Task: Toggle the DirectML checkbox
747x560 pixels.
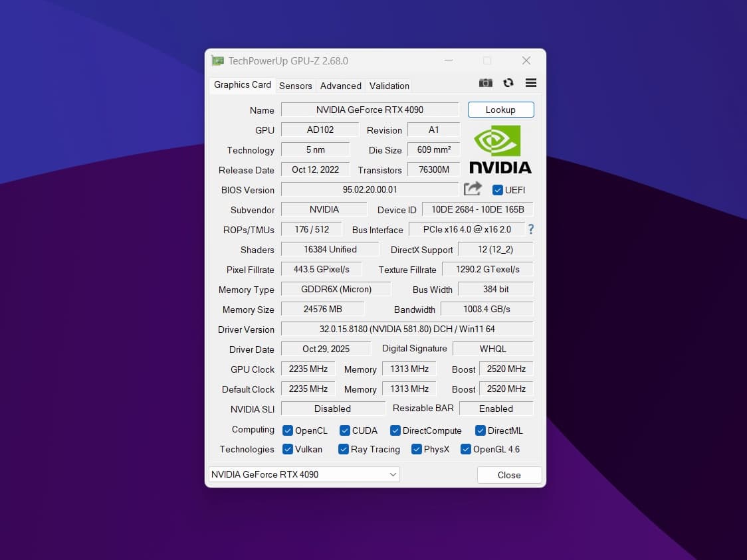Action: (480, 430)
